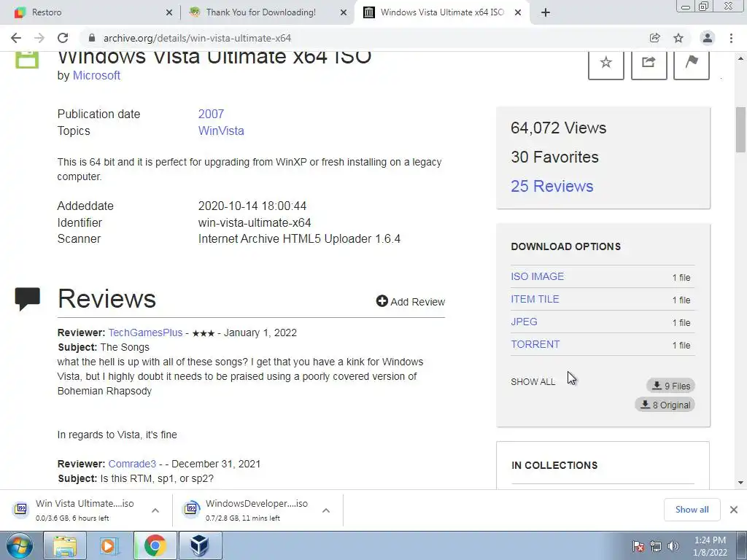Click Show all downloads button
The image size is (747, 560).
click(x=692, y=510)
